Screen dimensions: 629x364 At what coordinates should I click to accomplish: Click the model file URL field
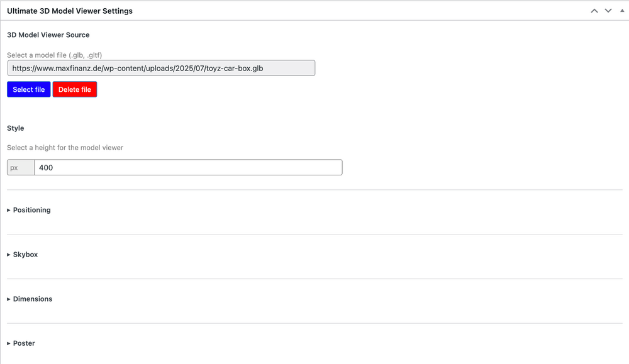[161, 68]
